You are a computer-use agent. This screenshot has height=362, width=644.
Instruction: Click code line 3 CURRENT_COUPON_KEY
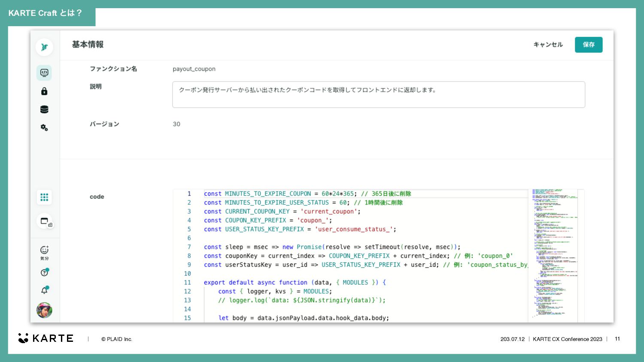point(282,211)
